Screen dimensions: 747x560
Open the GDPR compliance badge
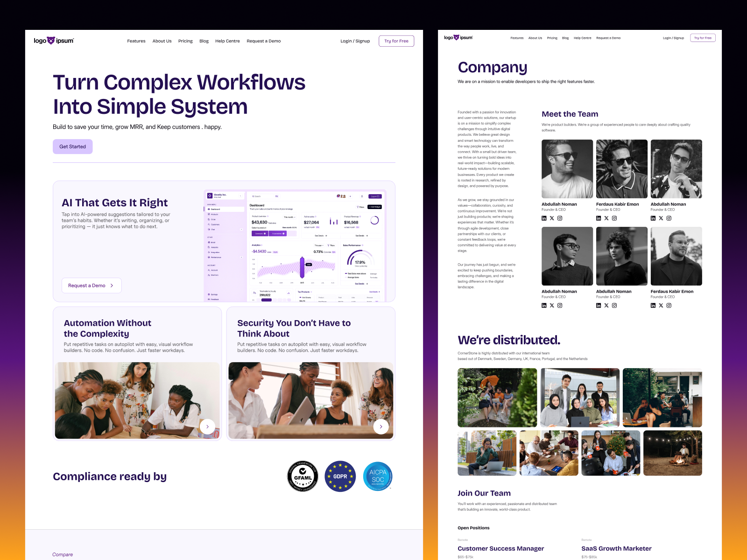[x=340, y=476]
